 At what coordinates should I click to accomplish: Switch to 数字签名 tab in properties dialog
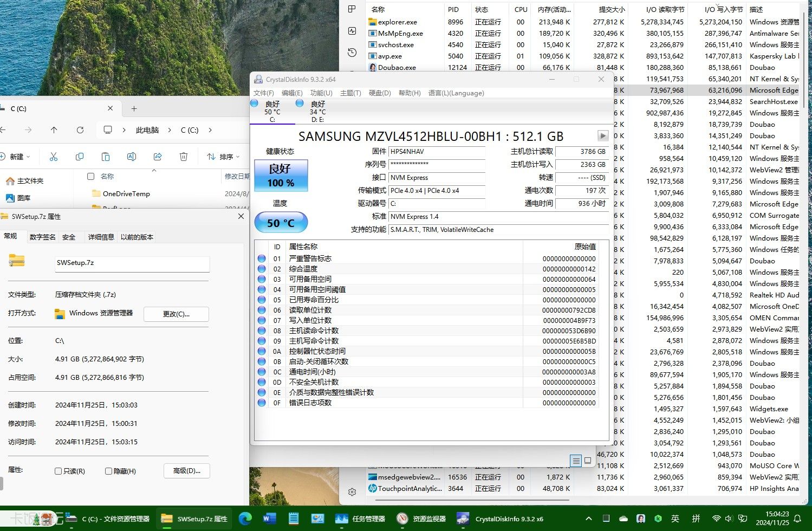(x=43, y=237)
